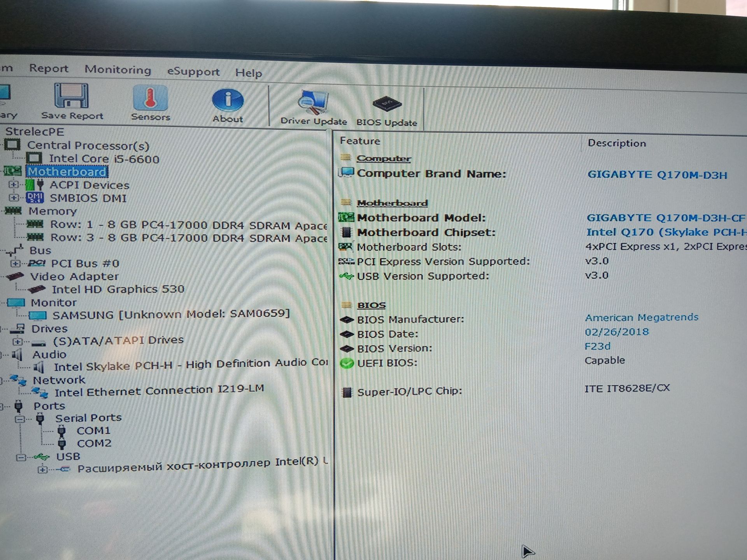Select the COM1 serial port
The height and width of the screenshot is (560, 747).
click(x=93, y=430)
